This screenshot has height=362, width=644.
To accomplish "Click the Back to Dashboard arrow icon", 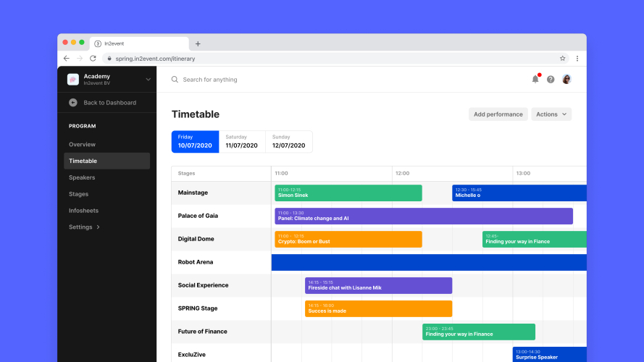I will pos(73,103).
